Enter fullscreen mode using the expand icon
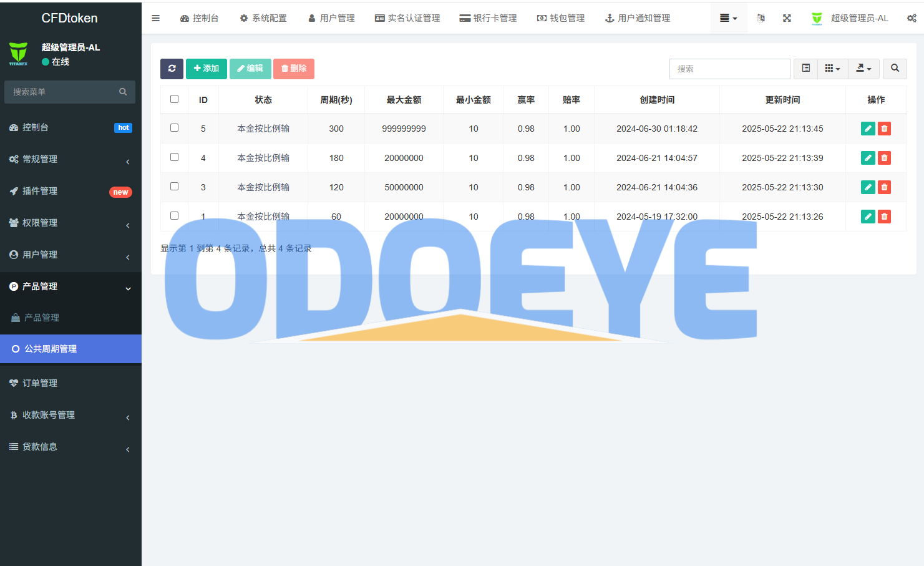 (787, 18)
